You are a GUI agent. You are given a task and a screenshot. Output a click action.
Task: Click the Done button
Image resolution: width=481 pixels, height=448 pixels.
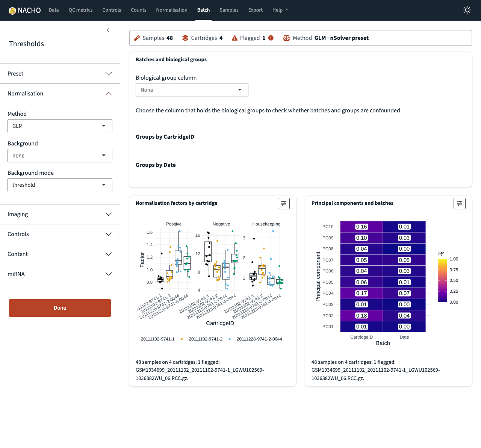pos(60,308)
